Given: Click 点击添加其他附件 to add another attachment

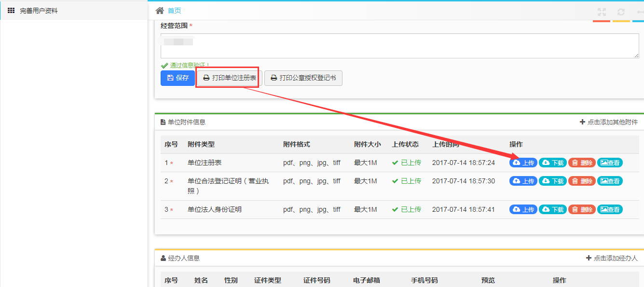Looking at the screenshot, I should point(613,122).
